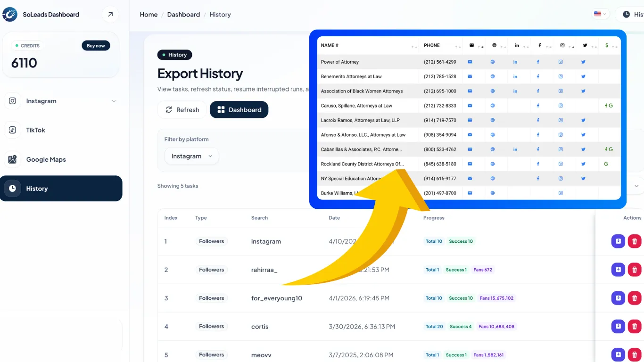Click the Facebook icon for Caruso, Spillane row

coord(538,106)
